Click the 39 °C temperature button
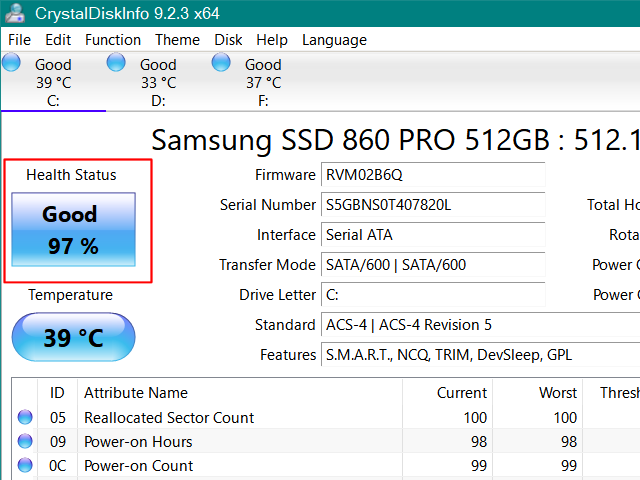 coord(73,337)
